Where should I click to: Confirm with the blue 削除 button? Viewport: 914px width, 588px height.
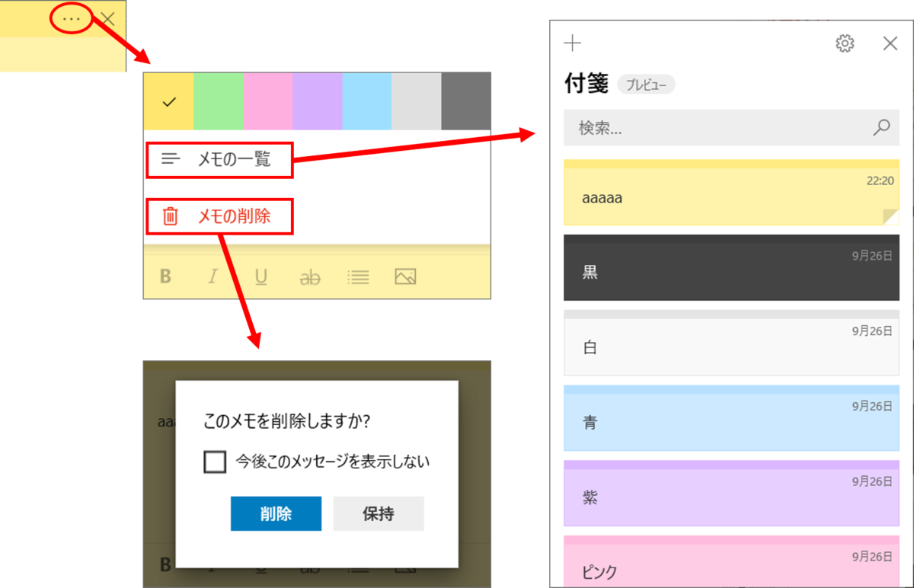pyautogui.click(x=276, y=513)
